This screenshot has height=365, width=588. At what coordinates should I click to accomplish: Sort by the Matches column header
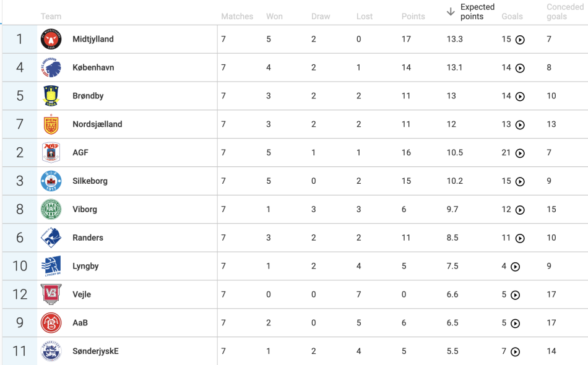[x=237, y=17]
